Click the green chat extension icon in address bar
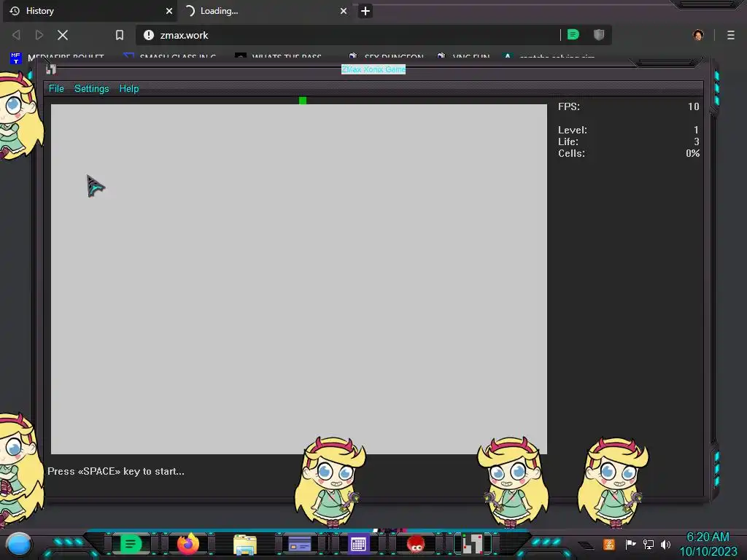This screenshot has width=747, height=560. pos(573,35)
